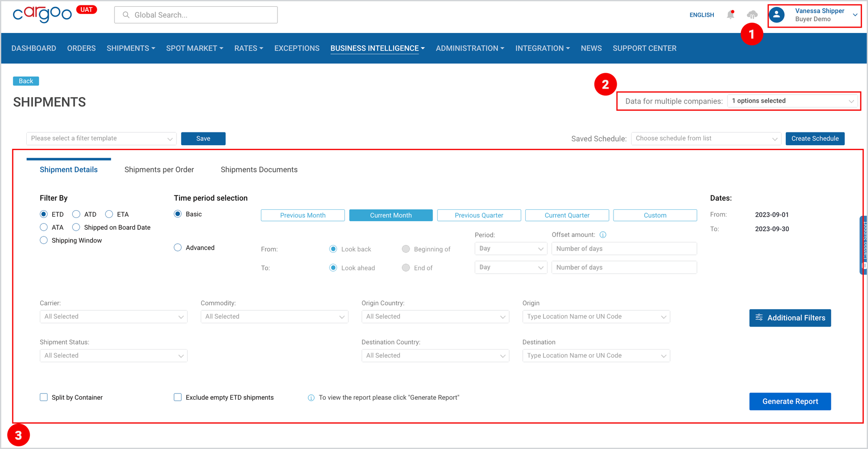Select Shipped on Board Date radio

pyautogui.click(x=76, y=227)
